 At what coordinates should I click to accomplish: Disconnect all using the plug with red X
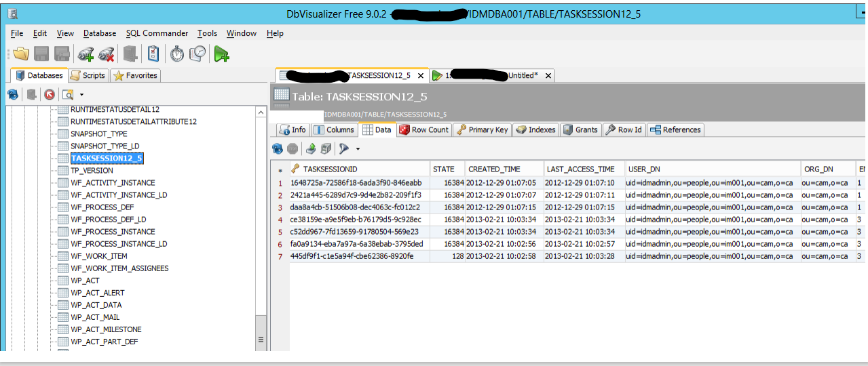tap(106, 54)
